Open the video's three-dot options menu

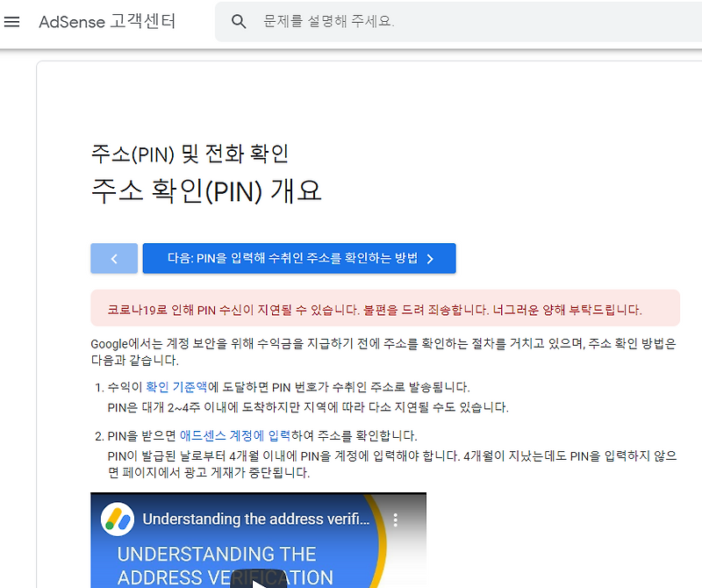tap(396, 520)
